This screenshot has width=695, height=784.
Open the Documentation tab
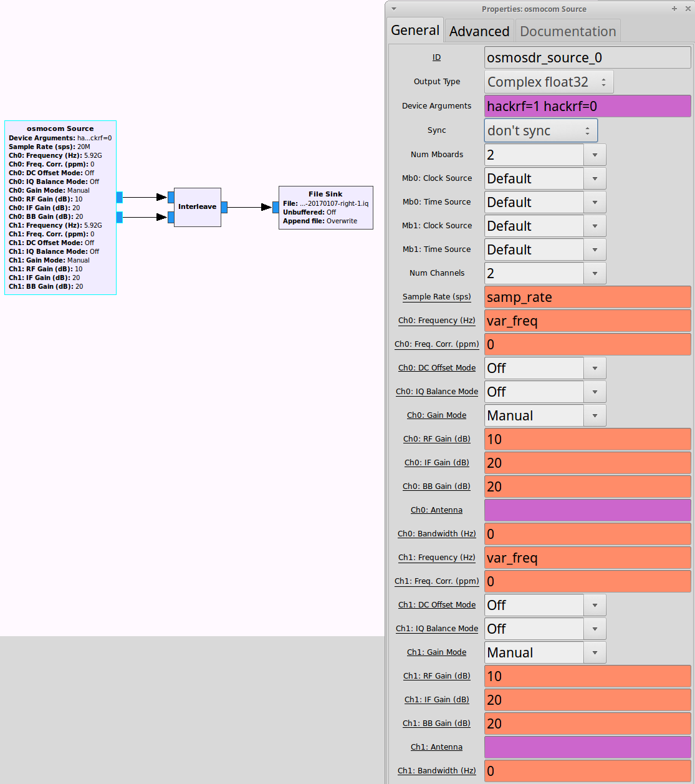pos(567,31)
